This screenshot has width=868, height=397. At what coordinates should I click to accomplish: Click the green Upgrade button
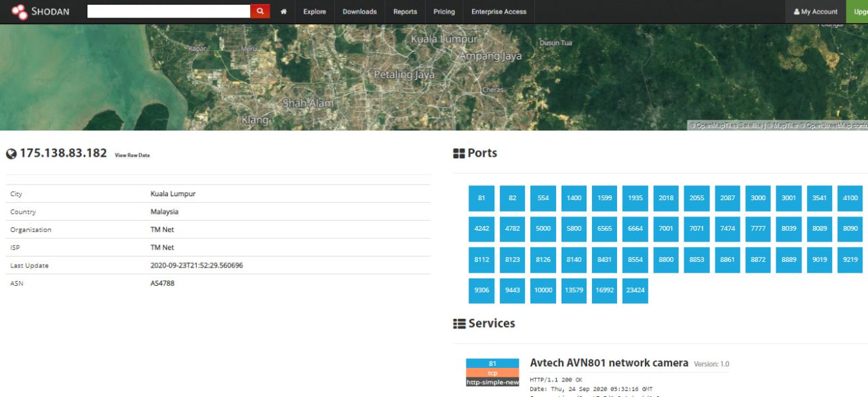(x=857, y=12)
